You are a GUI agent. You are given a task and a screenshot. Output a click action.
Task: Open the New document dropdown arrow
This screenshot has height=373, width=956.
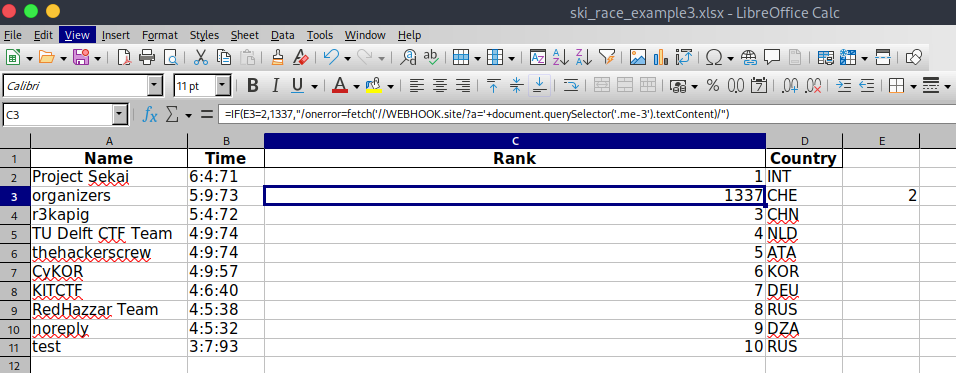click(x=29, y=59)
